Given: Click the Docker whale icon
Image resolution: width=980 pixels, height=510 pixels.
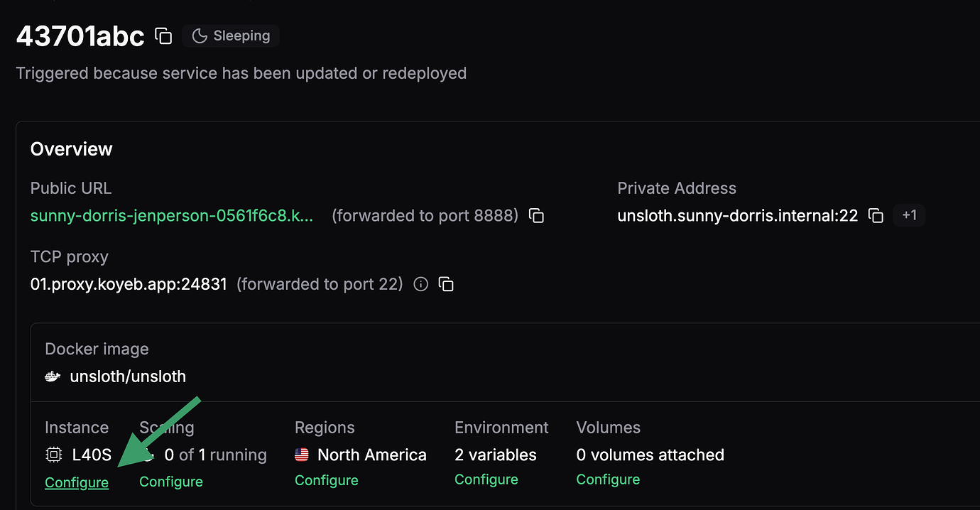Looking at the screenshot, I should 53,376.
